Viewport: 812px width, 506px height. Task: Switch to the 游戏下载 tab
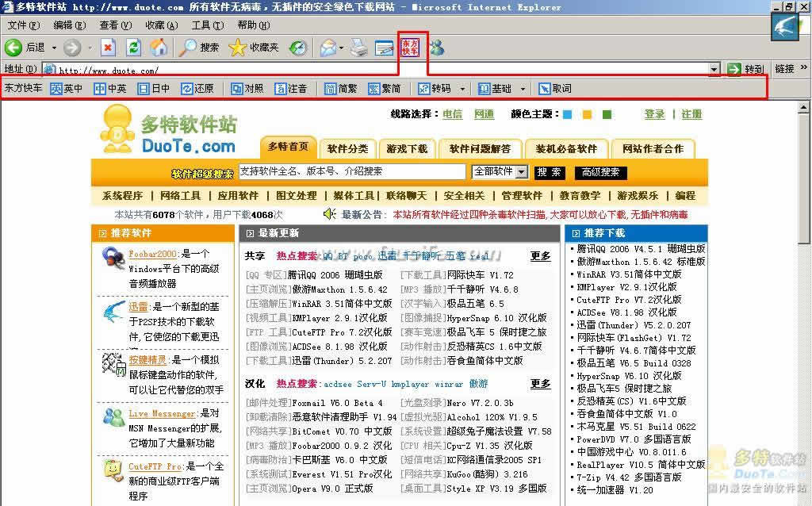click(407, 148)
